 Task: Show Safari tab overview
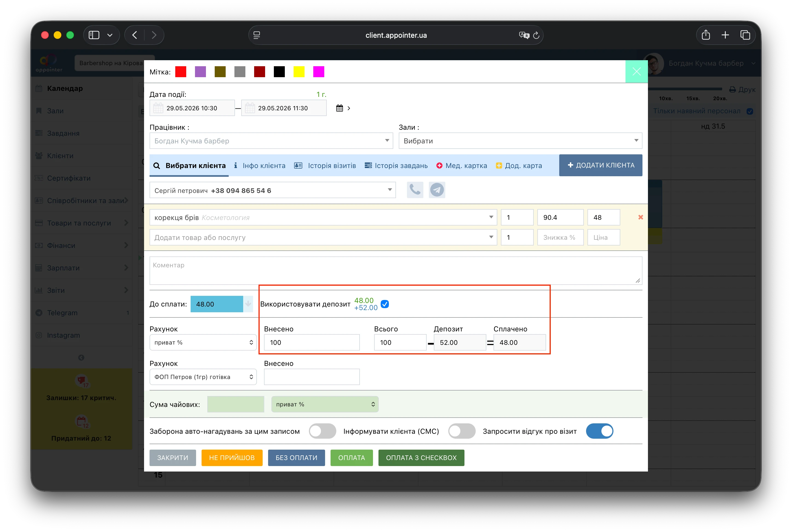coord(745,35)
